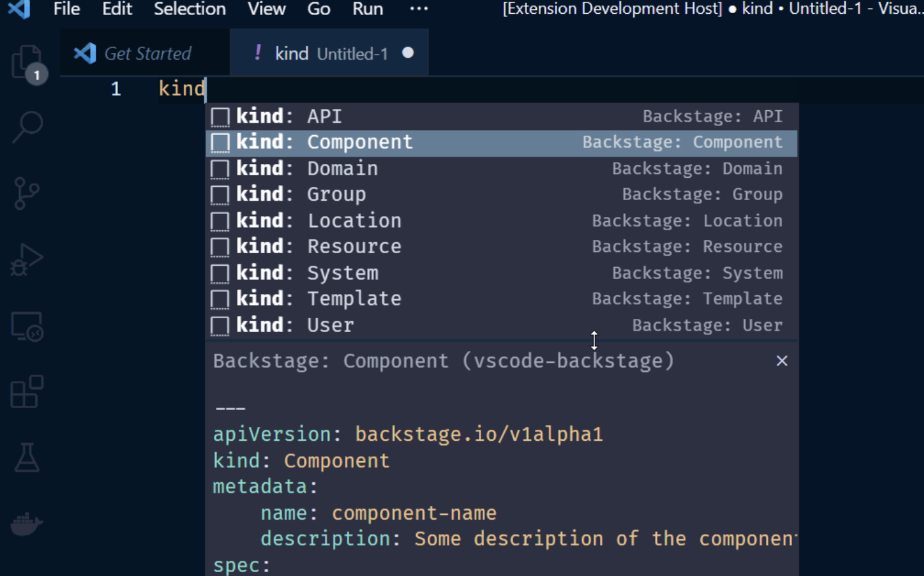Click the Backstage: Component (vscode-backstage) details header
This screenshot has height=576, width=924.
coord(444,361)
